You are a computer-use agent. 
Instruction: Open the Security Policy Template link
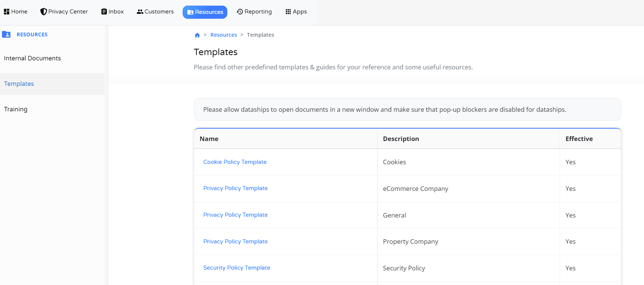[x=237, y=268]
